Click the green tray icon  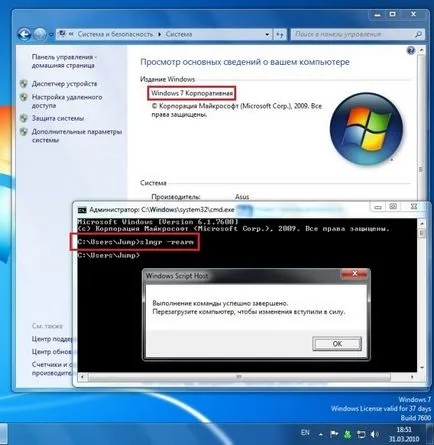(x=347, y=434)
